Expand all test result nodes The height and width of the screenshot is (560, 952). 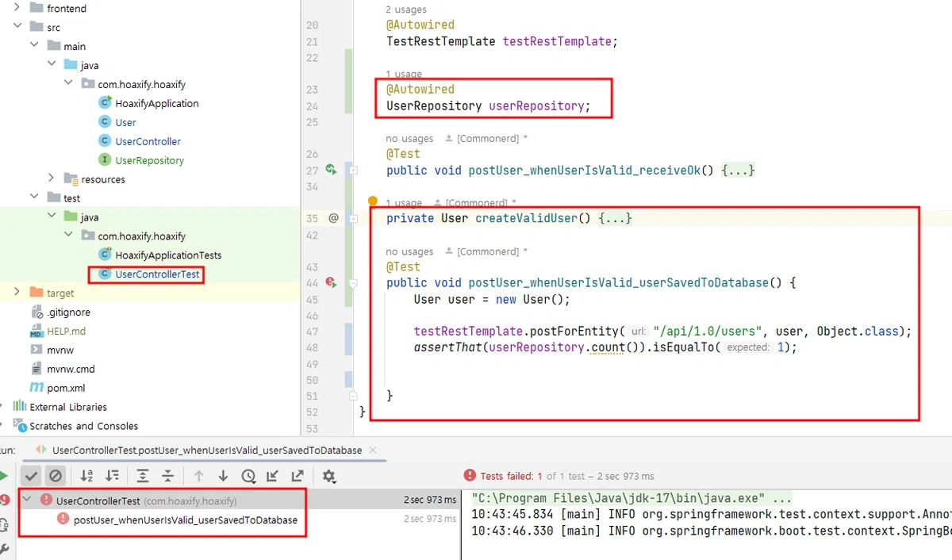click(143, 476)
